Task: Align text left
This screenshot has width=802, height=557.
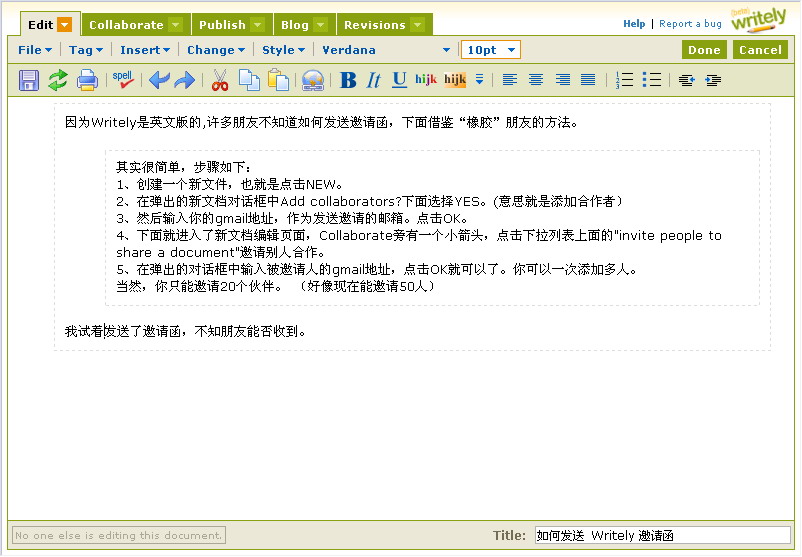Action: [510, 80]
